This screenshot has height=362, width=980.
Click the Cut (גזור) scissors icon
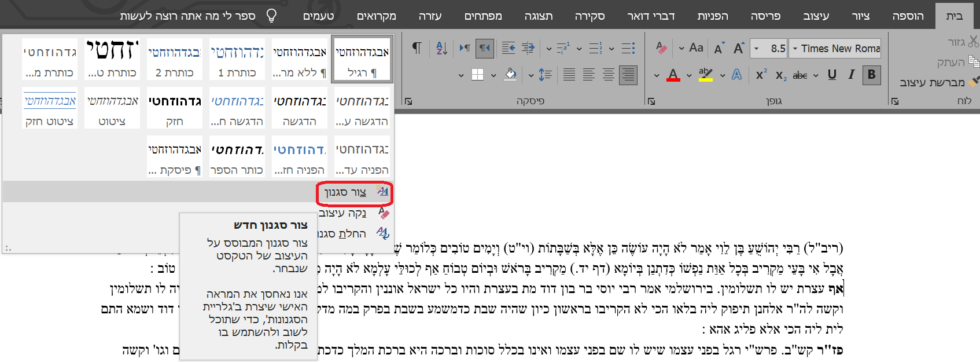click(x=973, y=42)
